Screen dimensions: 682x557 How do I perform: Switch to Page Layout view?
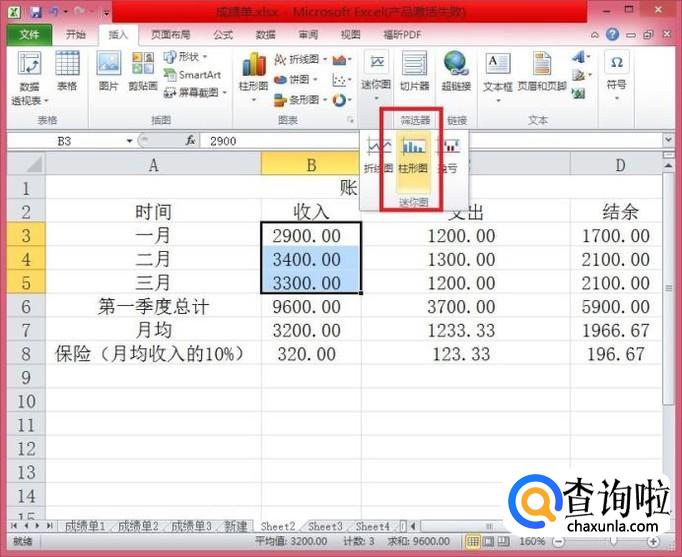488,541
